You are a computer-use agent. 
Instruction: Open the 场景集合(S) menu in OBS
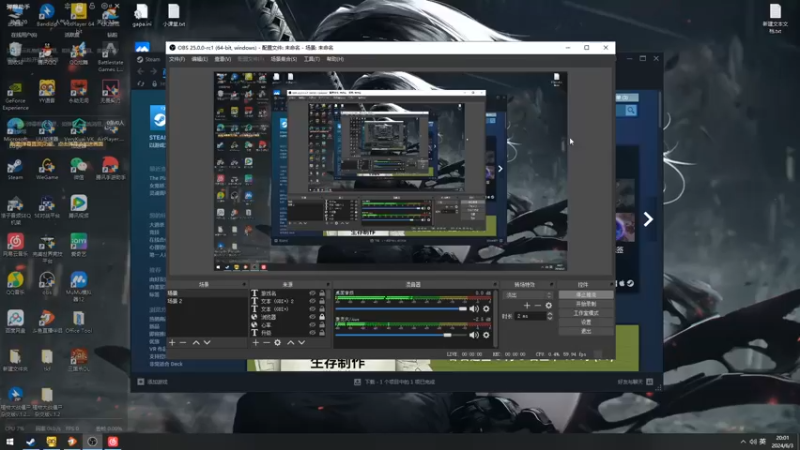284,59
